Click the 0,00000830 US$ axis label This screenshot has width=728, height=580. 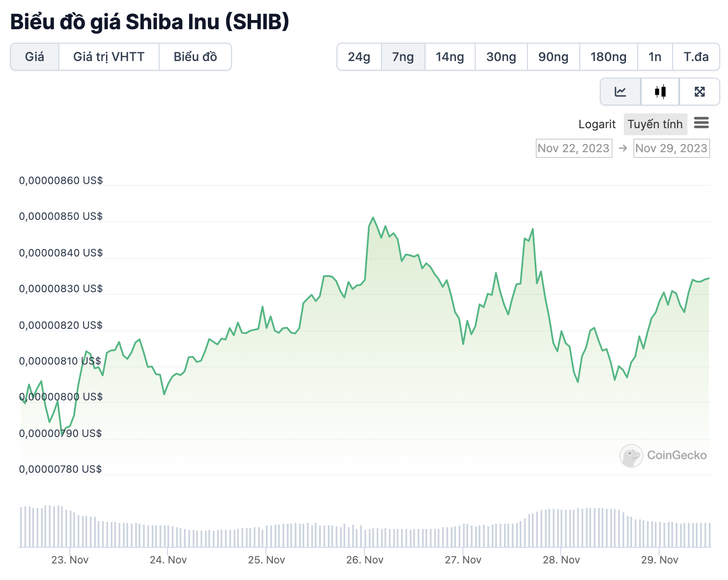click(x=61, y=289)
